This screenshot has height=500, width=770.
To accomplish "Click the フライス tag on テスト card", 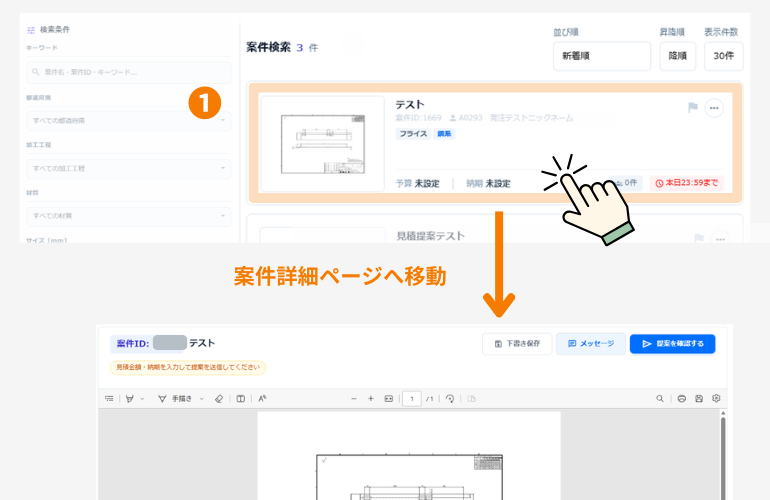I will pos(413,134).
